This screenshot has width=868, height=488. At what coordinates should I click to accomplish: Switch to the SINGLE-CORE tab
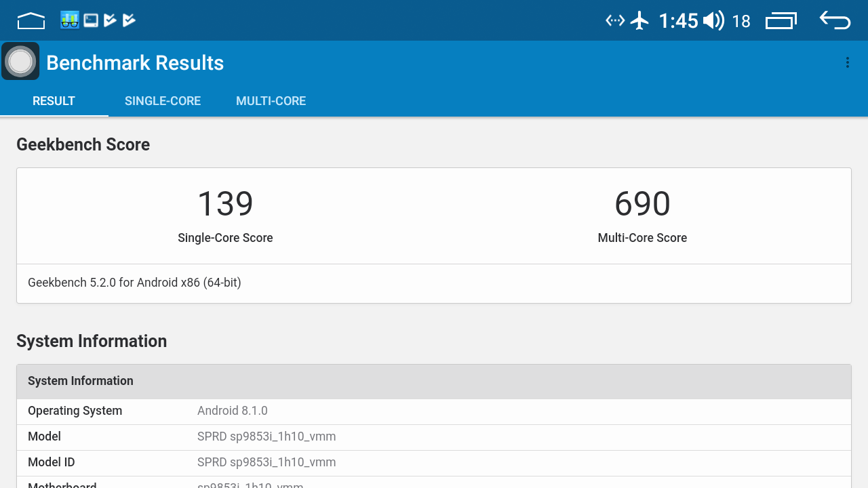point(163,101)
